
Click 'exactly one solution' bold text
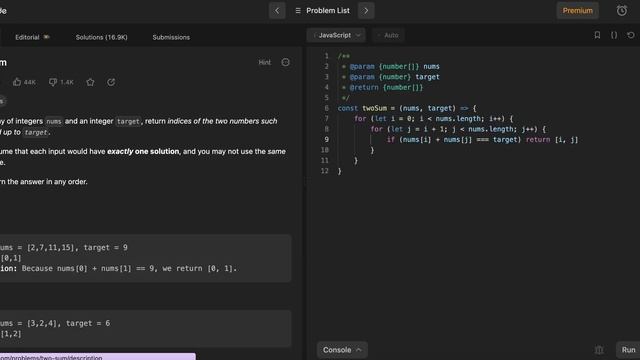click(143, 151)
